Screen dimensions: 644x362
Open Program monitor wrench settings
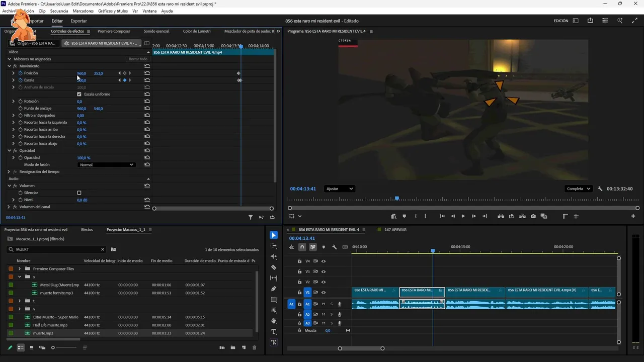coord(600,189)
